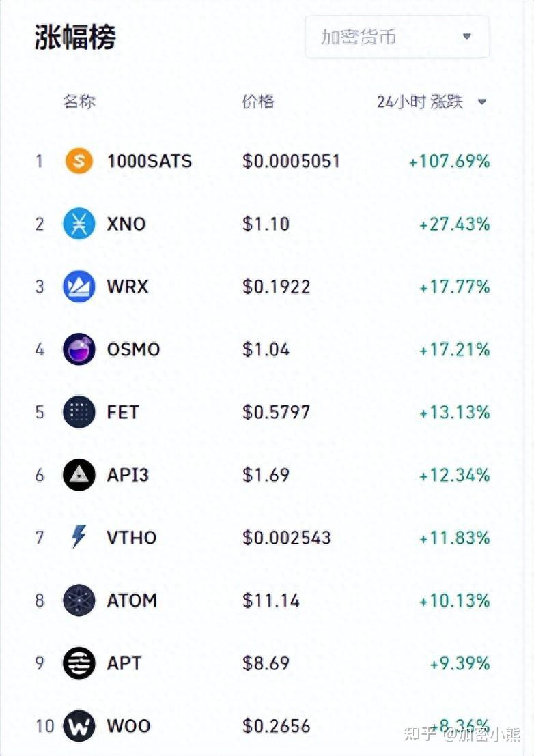This screenshot has height=756, width=534.
Task: Click the OSMO +17.21% change value
Action: [x=454, y=349]
